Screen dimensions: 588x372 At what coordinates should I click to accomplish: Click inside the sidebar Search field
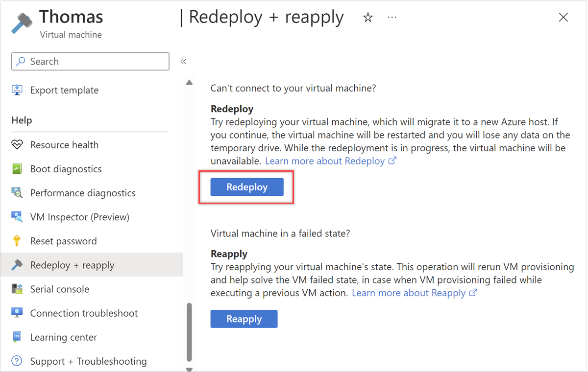click(90, 61)
